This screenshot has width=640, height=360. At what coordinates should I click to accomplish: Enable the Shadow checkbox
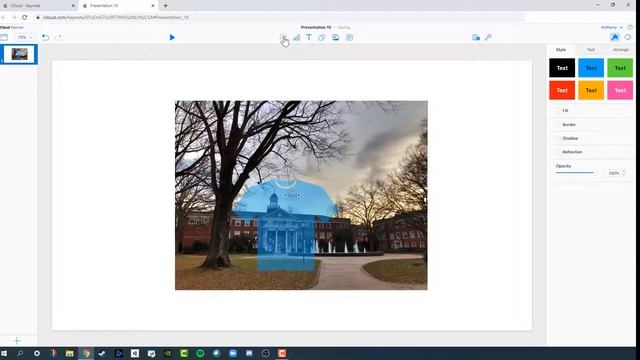(558, 138)
